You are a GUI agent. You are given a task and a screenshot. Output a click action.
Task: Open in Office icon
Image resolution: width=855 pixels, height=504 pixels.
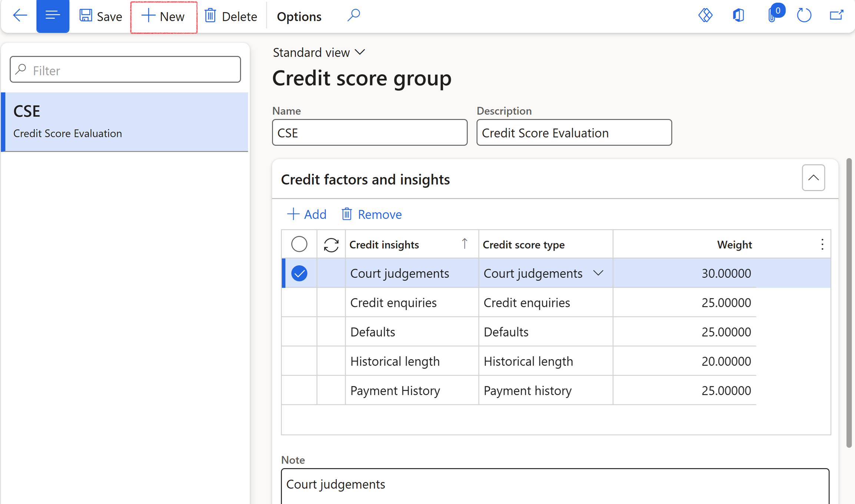738,16
